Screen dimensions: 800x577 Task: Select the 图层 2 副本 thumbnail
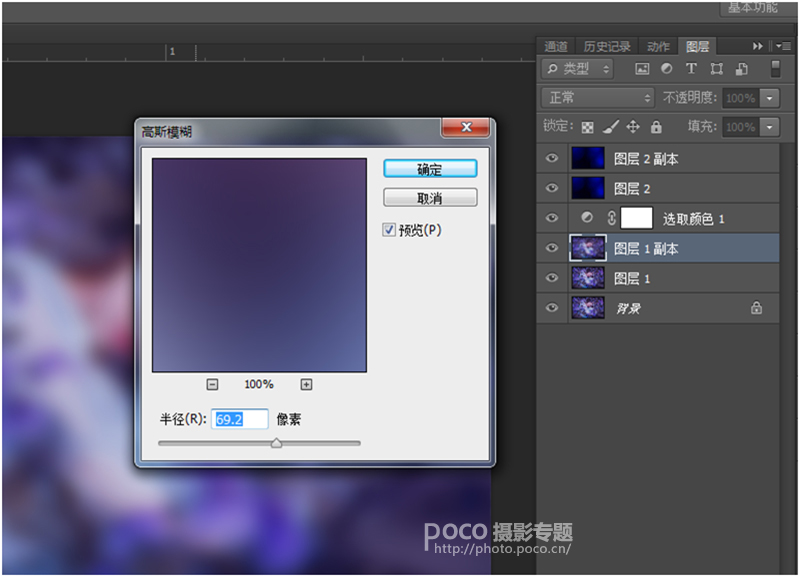[x=588, y=159]
